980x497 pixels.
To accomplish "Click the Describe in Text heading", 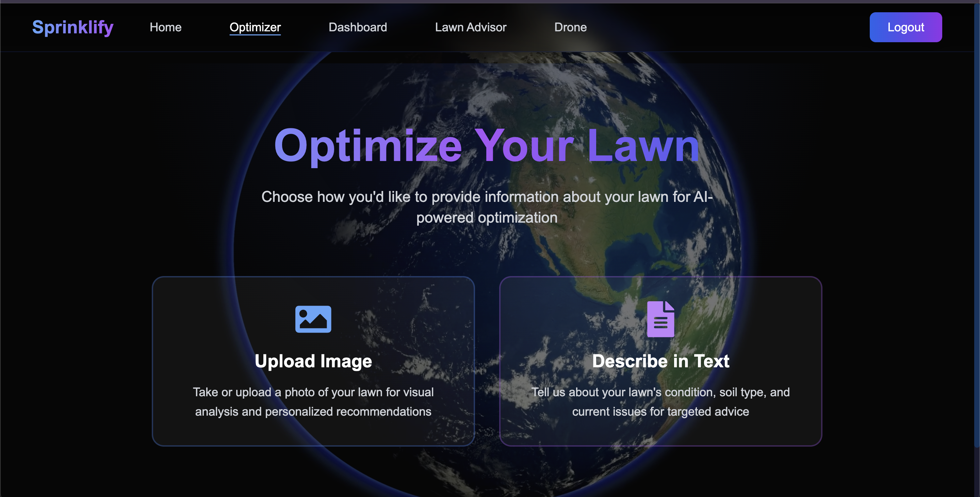I will coord(660,361).
